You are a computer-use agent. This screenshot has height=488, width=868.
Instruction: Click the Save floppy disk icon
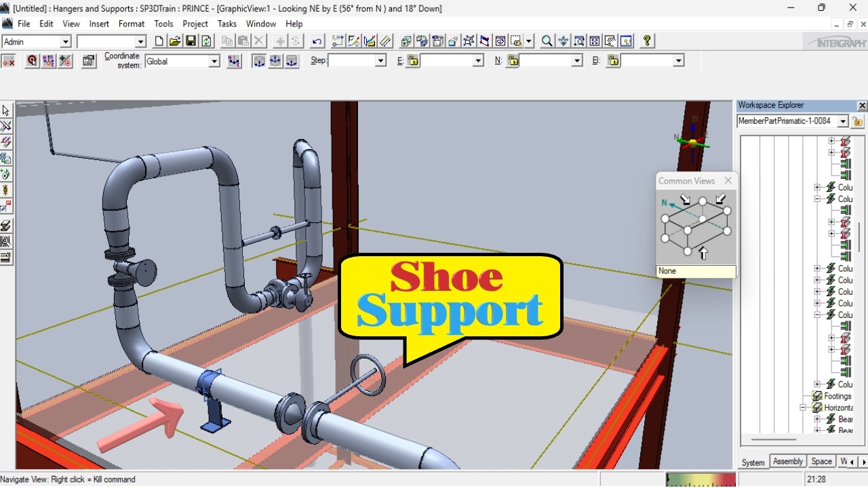(x=191, y=41)
